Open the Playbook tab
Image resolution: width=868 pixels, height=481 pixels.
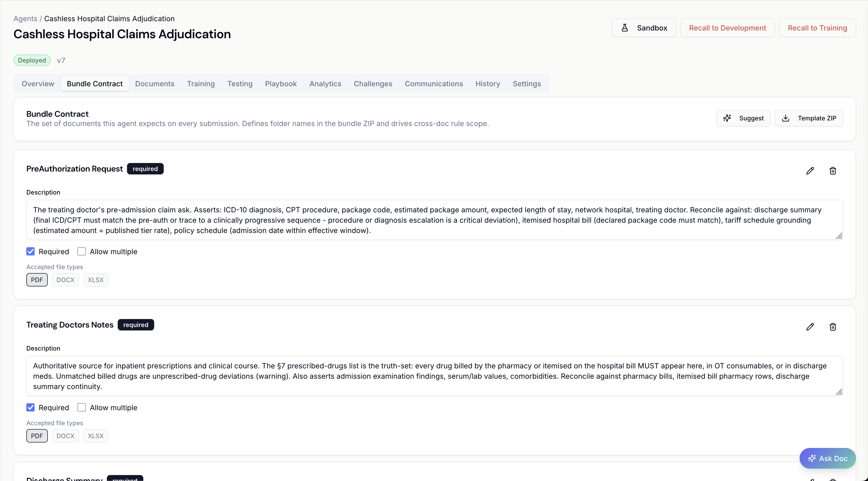coord(281,84)
